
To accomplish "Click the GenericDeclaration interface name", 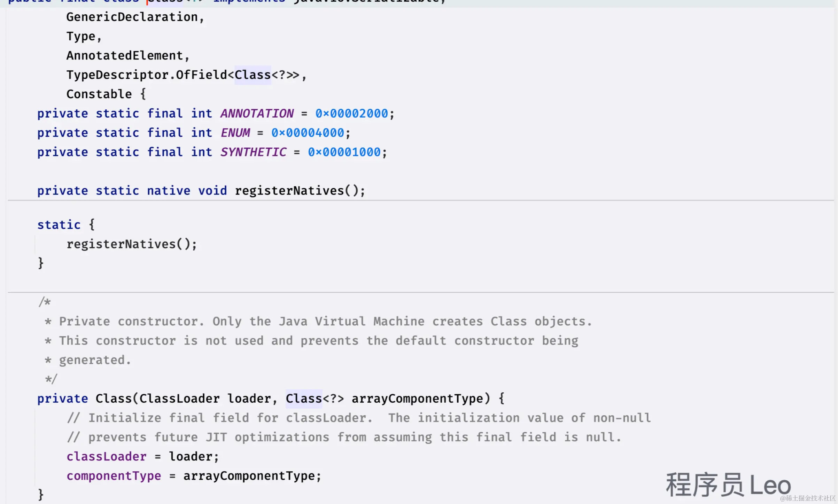I will coord(132,17).
